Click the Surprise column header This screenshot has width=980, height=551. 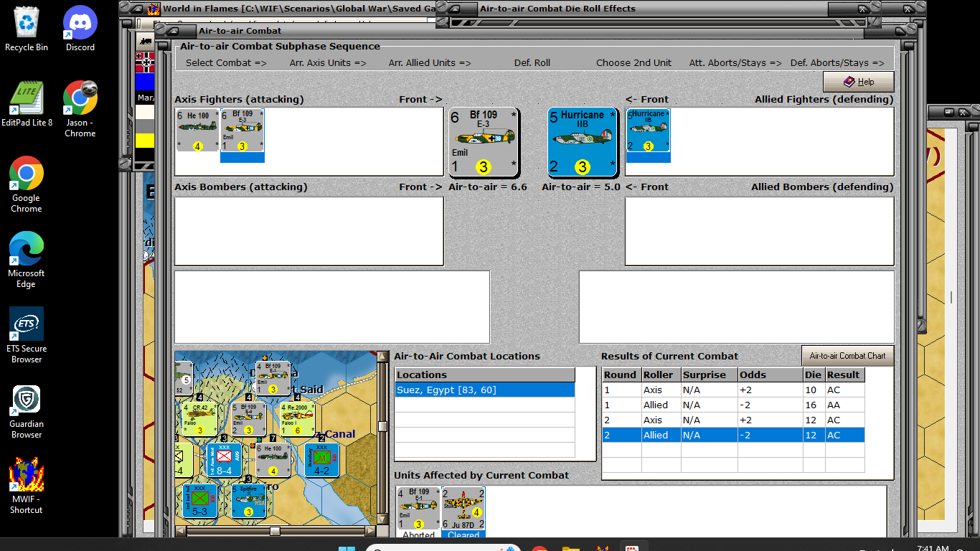tap(708, 375)
